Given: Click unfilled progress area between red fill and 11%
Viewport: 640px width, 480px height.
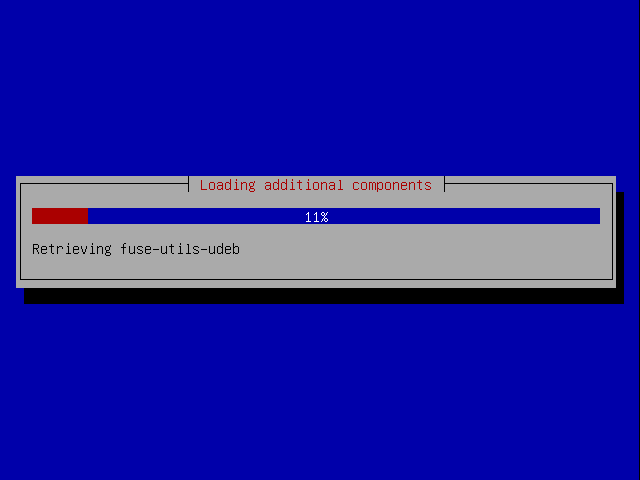Looking at the screenshot, I should 196,216.
